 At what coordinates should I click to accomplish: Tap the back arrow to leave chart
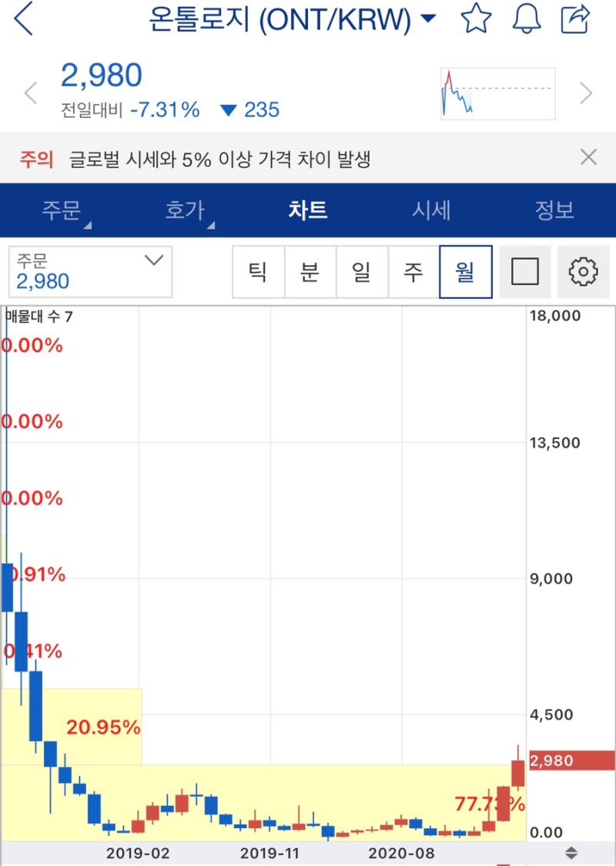pyautogui.click(x=23, y=19)
